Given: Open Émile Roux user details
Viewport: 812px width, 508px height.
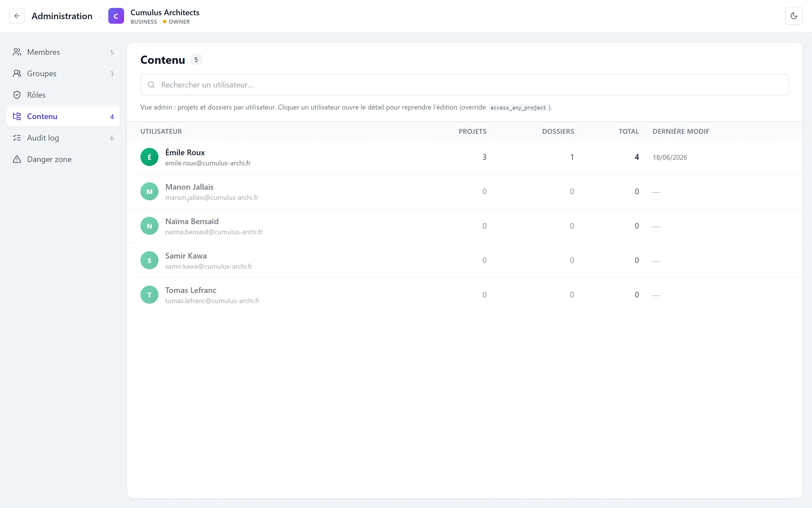Looking at the screenshot, I should pos(464,157).
